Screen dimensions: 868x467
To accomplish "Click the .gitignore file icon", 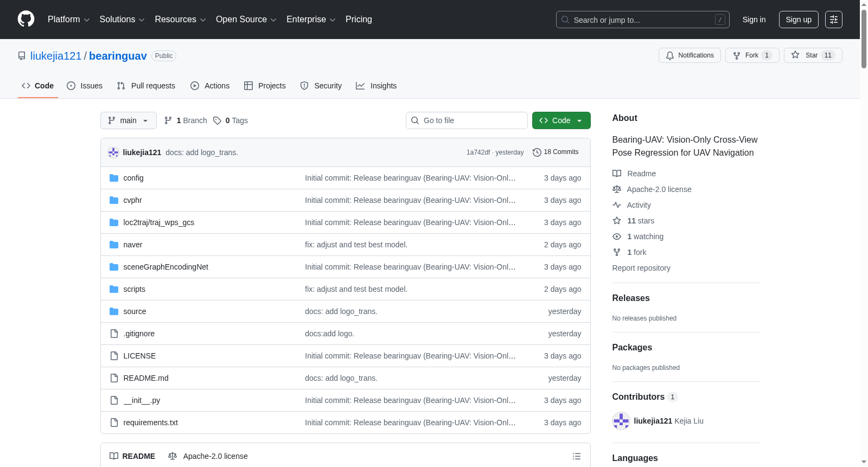I will (x=114, y=334).
